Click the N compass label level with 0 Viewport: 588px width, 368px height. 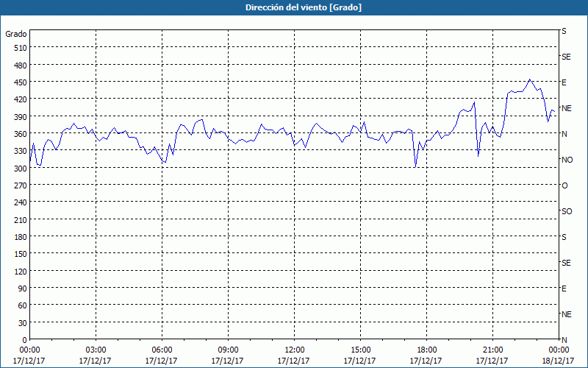coord(564,340)
